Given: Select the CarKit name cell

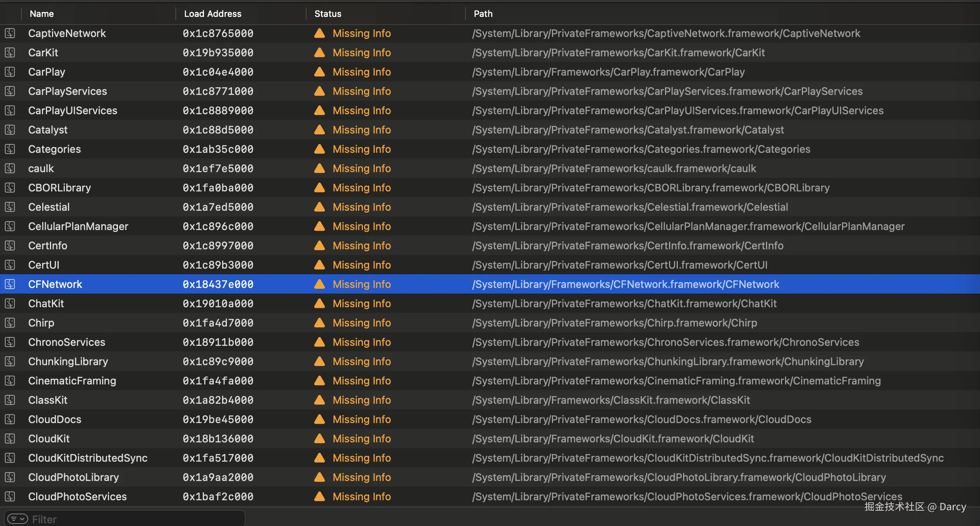Looking at the screenshot, I should (x=43, y=52).
